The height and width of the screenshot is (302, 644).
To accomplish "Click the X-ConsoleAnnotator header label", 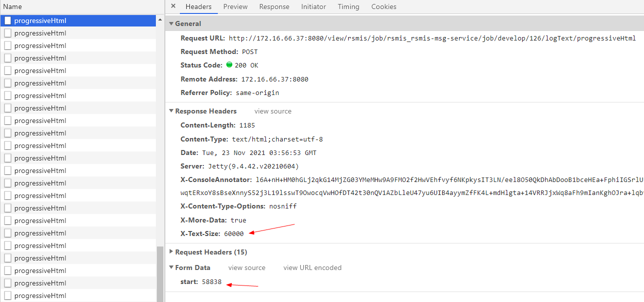I will click(x=216, y=179).
